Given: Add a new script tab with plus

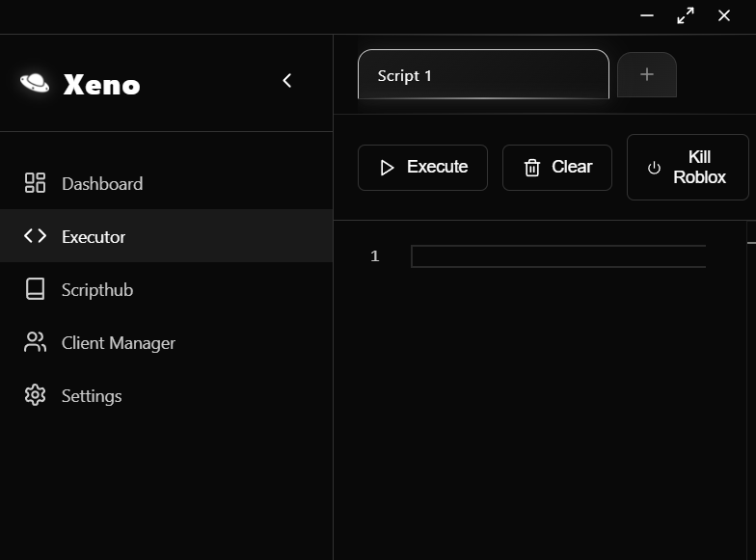Looking at the screenshot, I should pos(647,74).
